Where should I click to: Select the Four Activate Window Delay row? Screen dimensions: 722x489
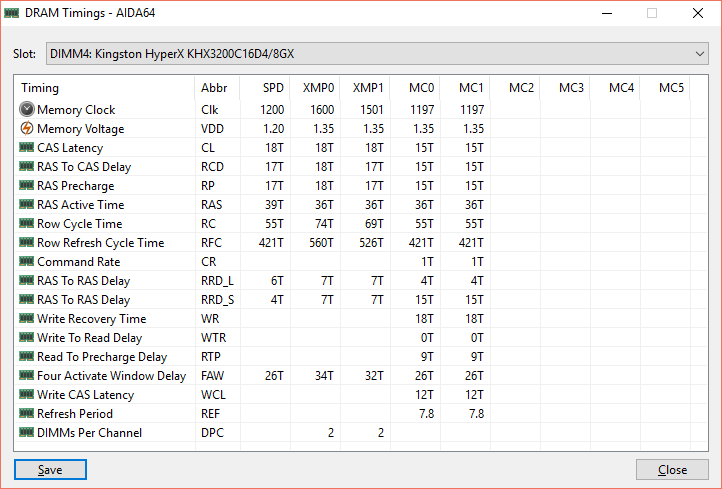pos(111,376)
